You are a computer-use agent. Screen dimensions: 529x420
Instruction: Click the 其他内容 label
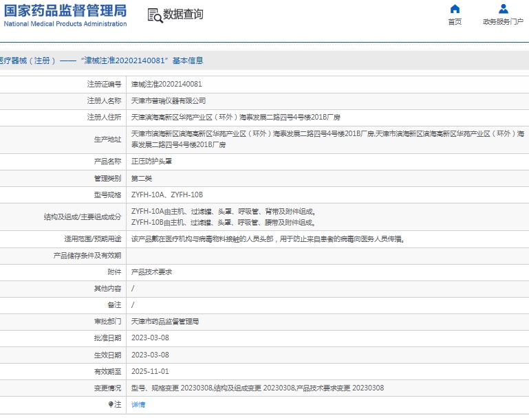click(x=107, y=289)
